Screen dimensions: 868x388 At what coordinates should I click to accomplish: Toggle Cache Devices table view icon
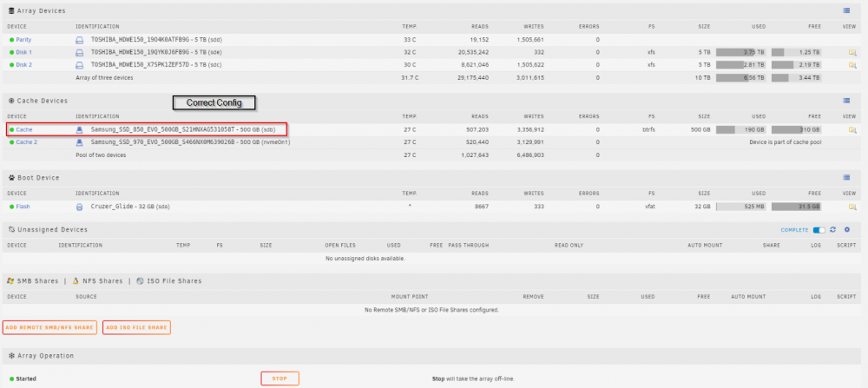(846, 101)
